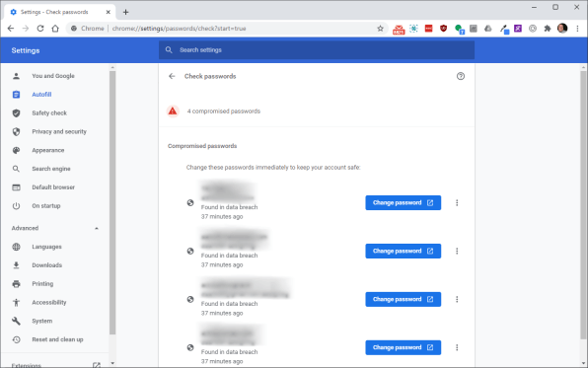Bookmark this page with the star icon
Image resolution: width=588 pixels, height=368 pixels.
pyautogui.click(x=380, y=29)
